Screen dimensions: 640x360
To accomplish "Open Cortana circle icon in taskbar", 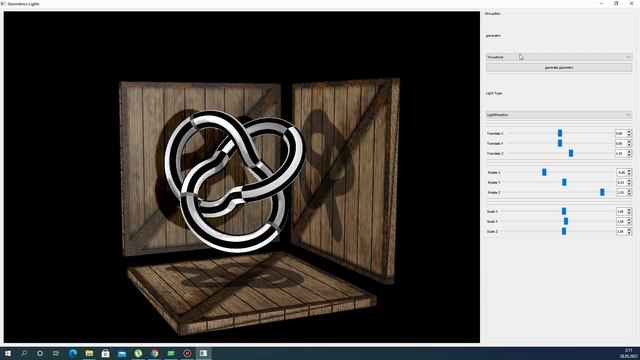I will click(40, 353).
